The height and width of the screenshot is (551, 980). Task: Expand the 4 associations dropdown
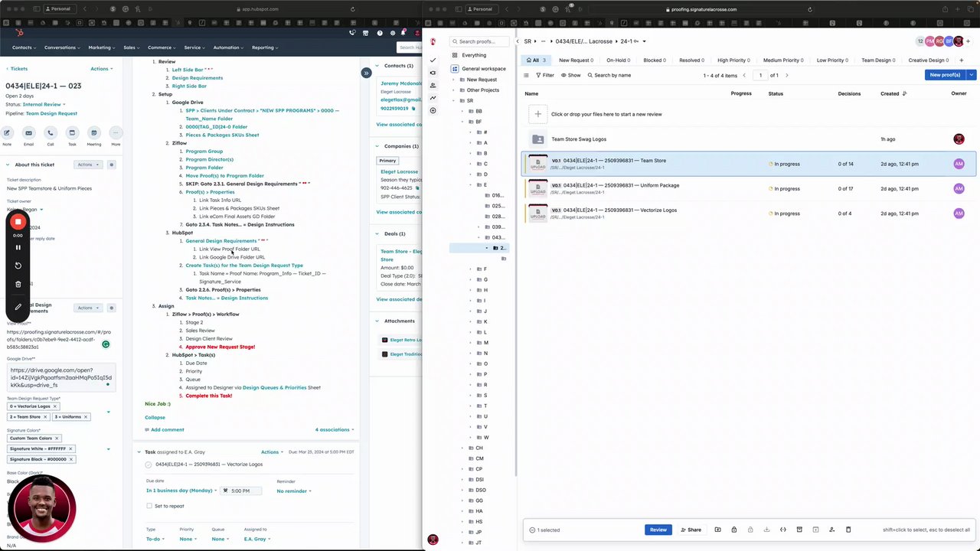click(335, 429)
